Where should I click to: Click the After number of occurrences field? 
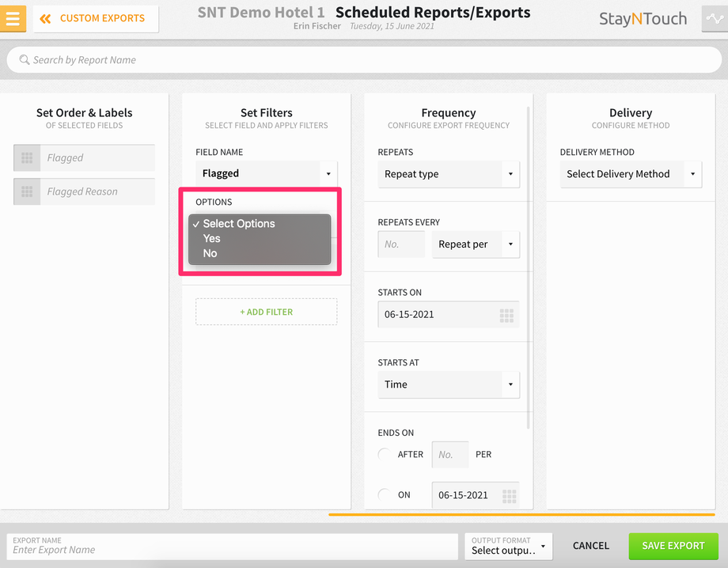(x=450, y=455)
